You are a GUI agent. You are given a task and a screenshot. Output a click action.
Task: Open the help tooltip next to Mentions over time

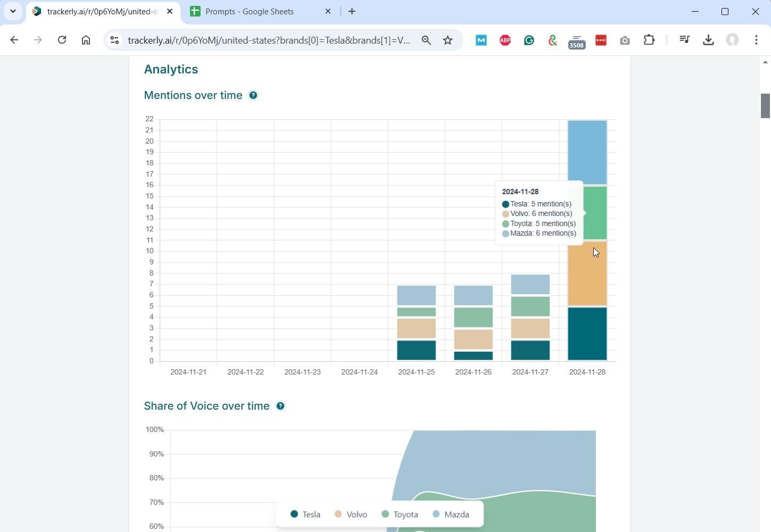coord(253,95)
